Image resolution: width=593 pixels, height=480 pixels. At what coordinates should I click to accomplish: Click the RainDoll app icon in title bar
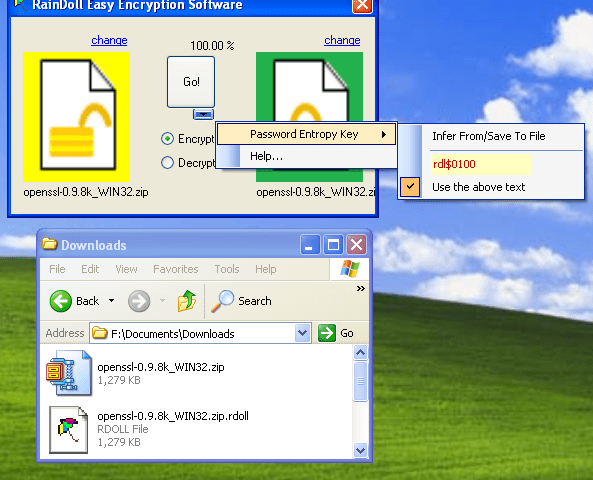(x=20, y=5)
